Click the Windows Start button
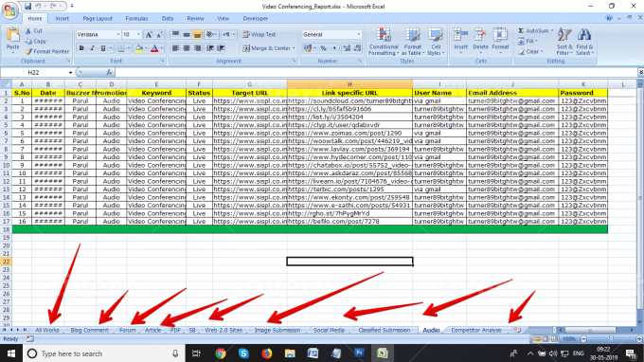 (11, 353)
